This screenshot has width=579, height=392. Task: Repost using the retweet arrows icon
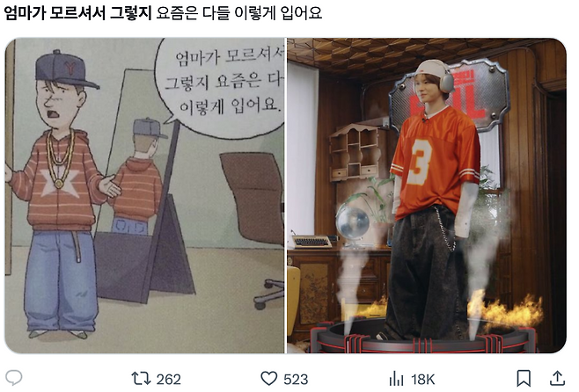[141, 378]
